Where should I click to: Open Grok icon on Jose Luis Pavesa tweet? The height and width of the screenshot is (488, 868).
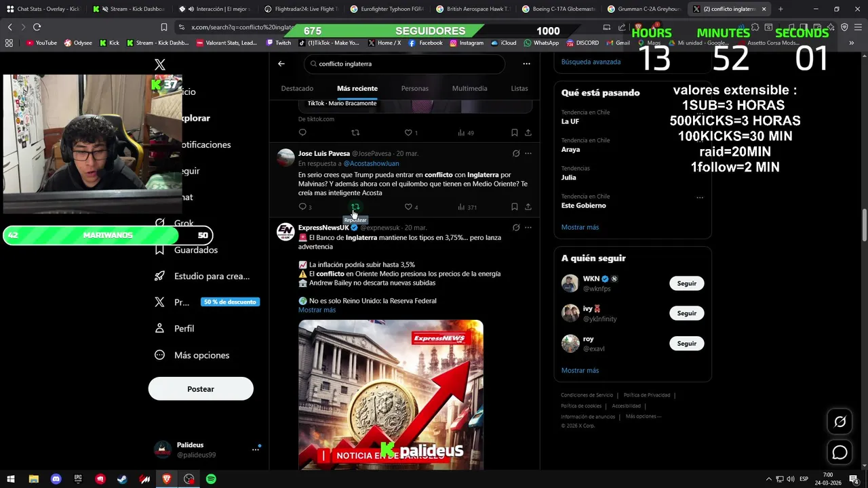point(516,154)
